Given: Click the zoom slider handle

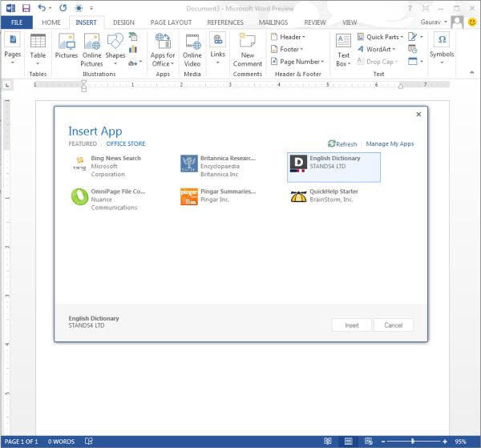Looking at the screenshot, I should click(413, 442).
